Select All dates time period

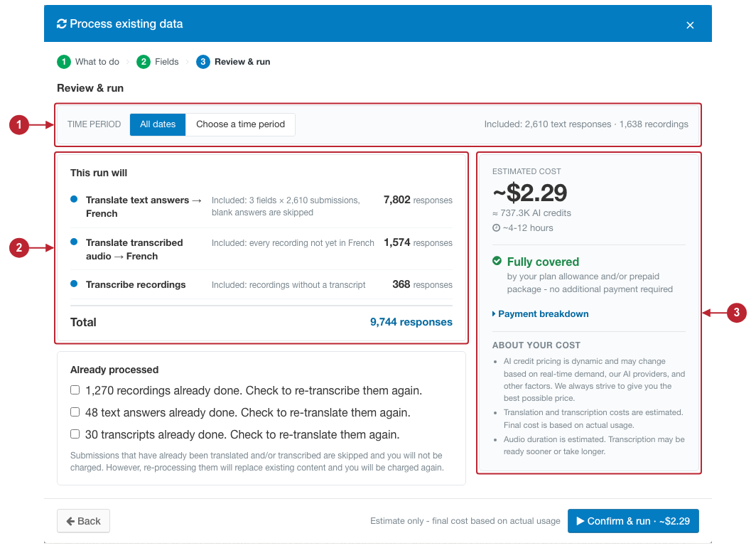tap(158, 124)
